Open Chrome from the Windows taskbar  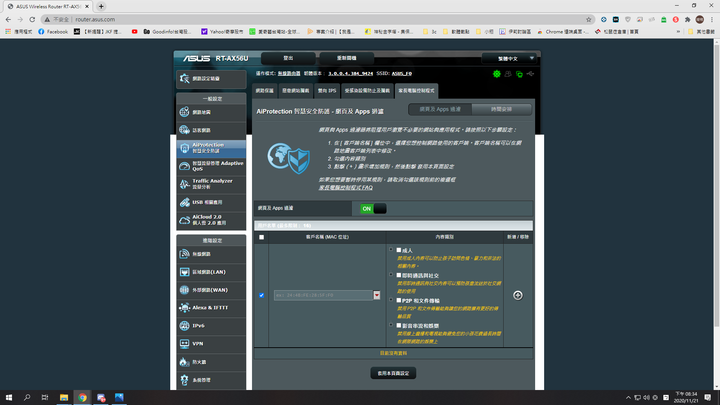tap(82, 397)
